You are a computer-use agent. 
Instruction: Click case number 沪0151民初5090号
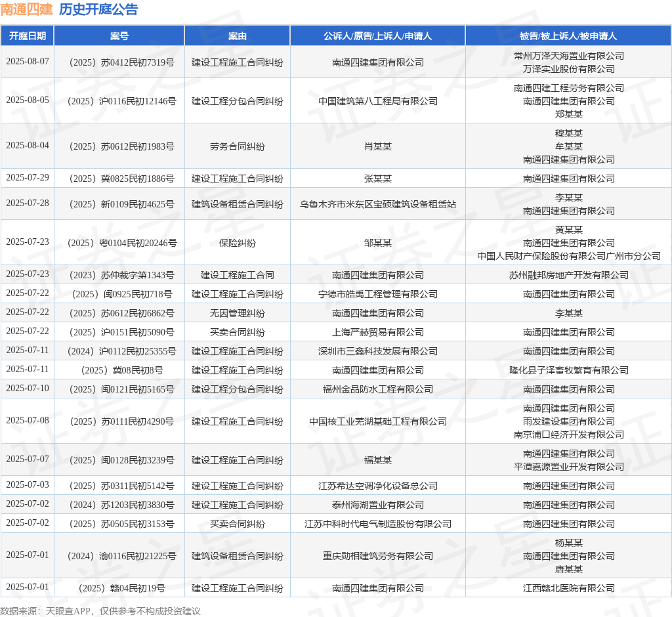(138, 332)
